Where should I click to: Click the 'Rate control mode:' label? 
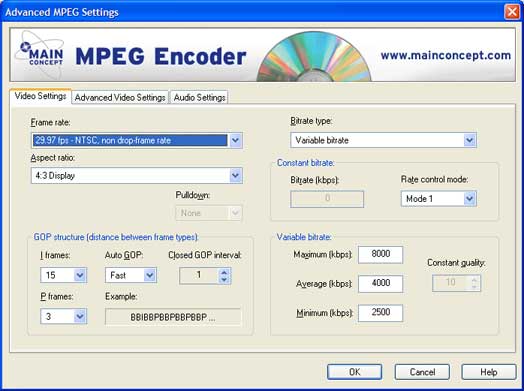[x=434, y=179]
